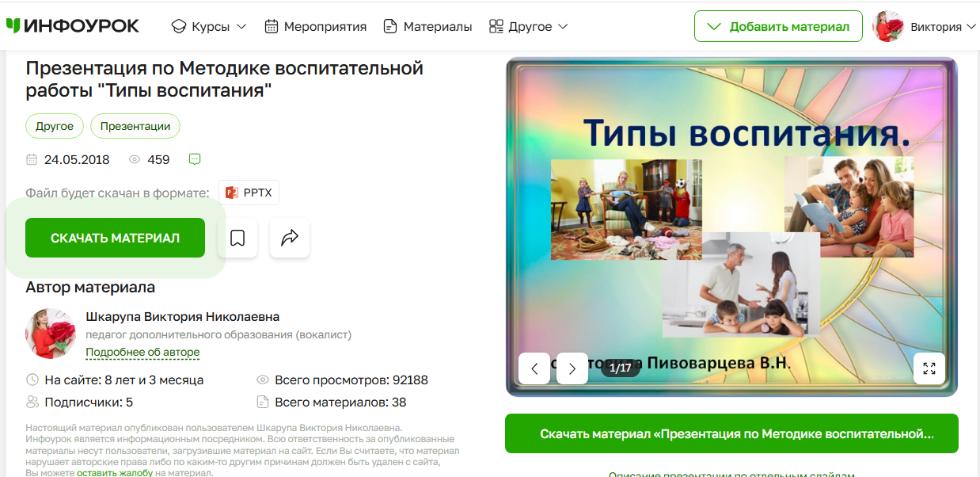Click the СКАЧАТЬ МАТЕРИАЛ button
The height and width of the screenshot is (477, 980).
click(116, 238)
